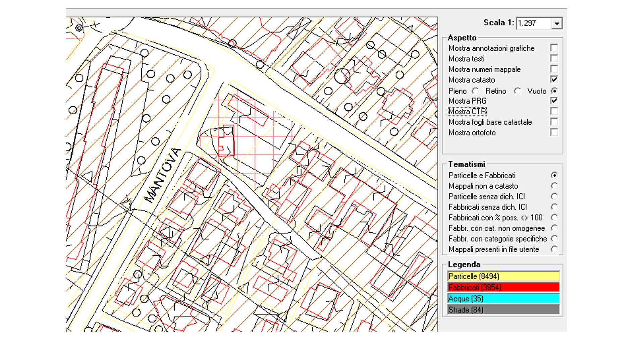Screen dimensions: 644x362
Task: Enable the Mostra CTR checkbox
Action: pos(554,111)
